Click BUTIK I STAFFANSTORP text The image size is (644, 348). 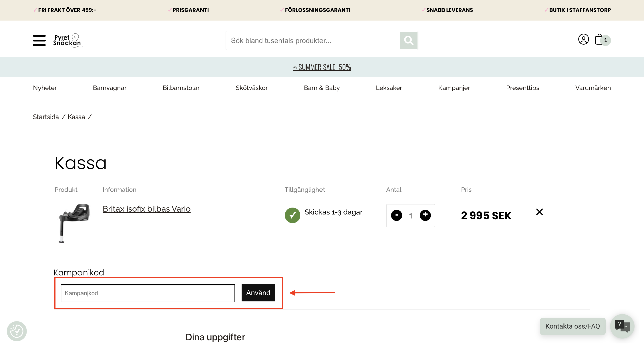point(580,10)
